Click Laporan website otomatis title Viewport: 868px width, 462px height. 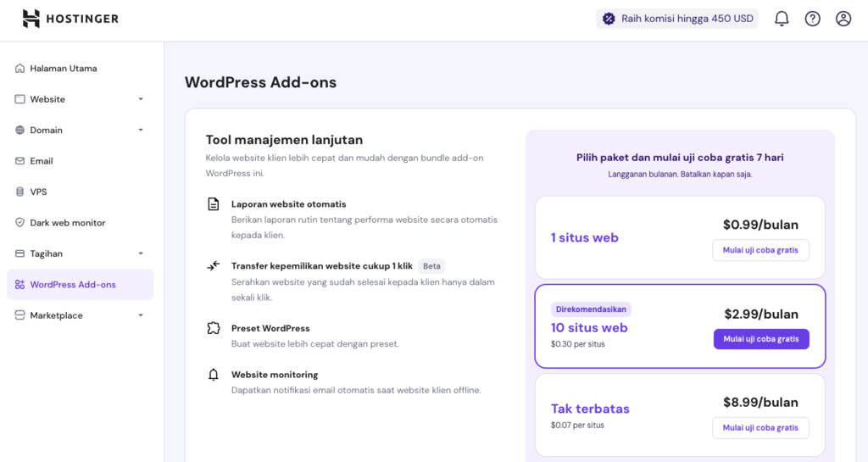[x=288, y=204]
